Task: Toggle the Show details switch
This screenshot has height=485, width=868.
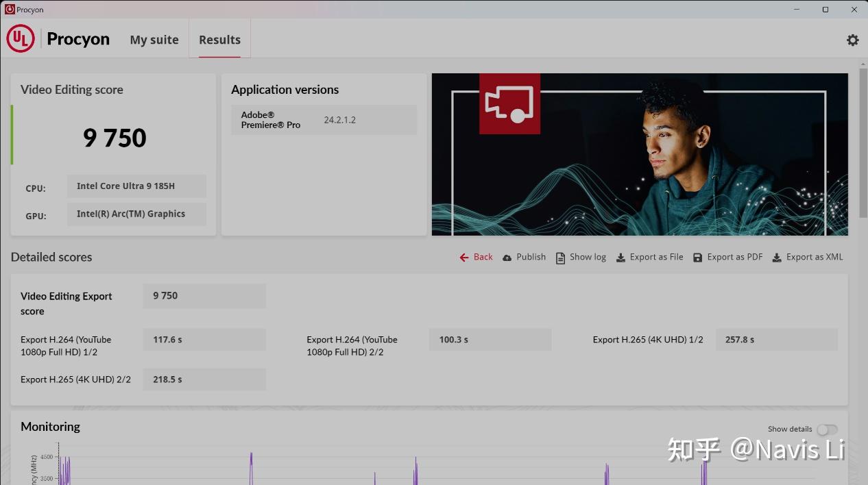Action: coord(827,430)
